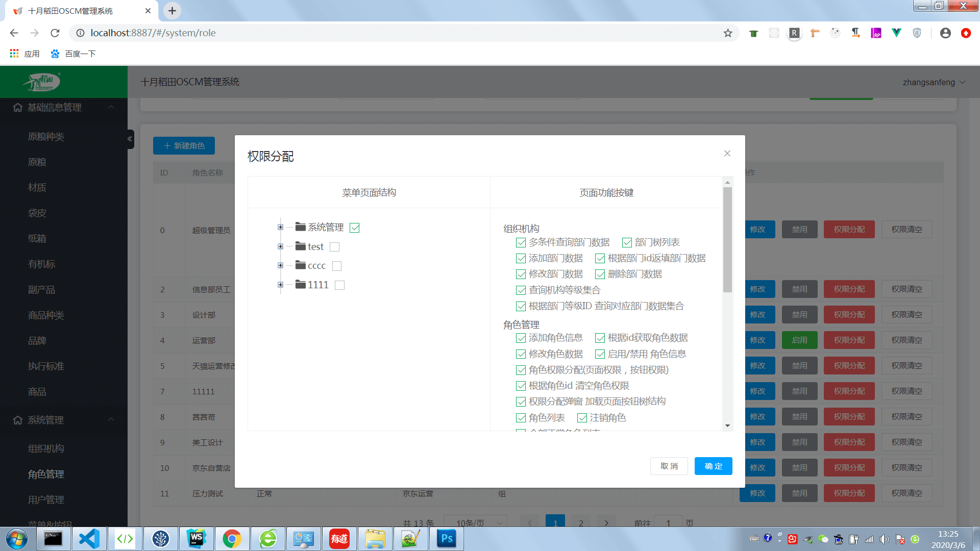Image resolution: width=980 pixels, height=551 pixels.
Task: Uncheck 添加角色信息 permission checkbox
Action: pos(521,338)
